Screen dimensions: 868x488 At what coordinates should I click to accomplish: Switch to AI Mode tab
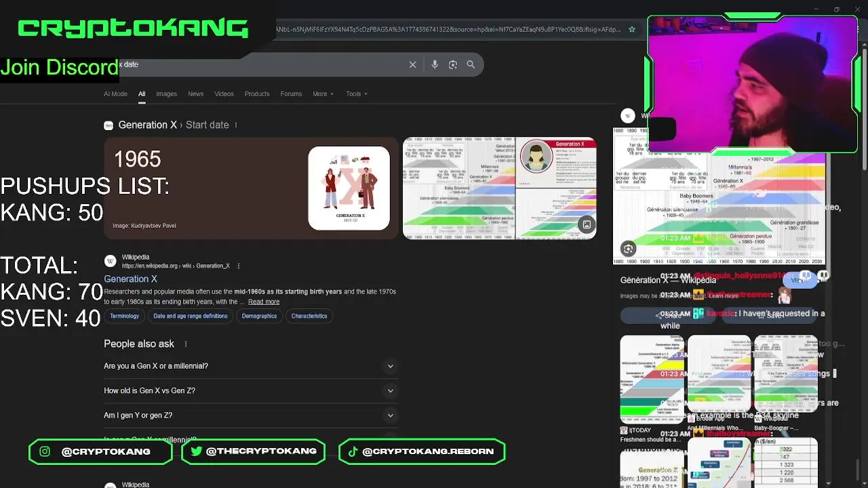(x=115, y=94)
